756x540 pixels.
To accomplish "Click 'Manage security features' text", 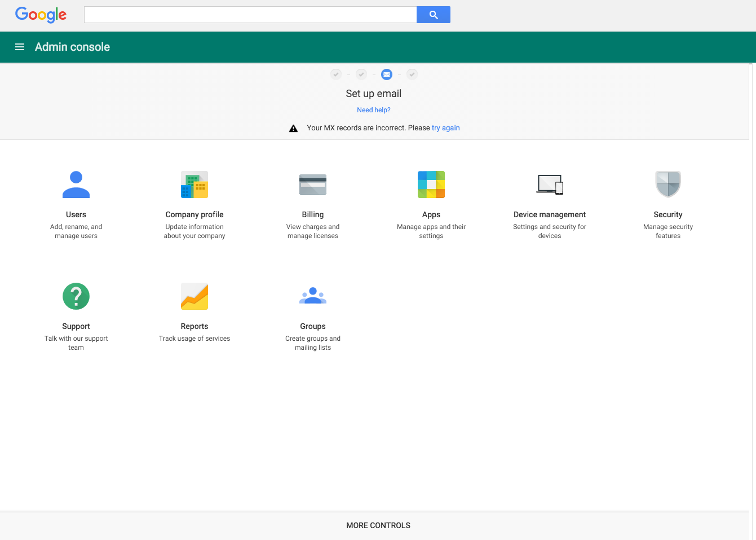I will pyautogui.click(x=668, y=231).
